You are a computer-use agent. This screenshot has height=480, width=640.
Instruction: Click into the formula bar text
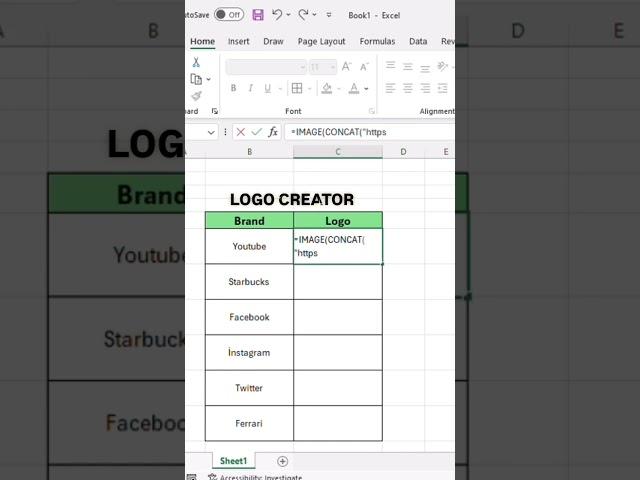tap(369, 132)
